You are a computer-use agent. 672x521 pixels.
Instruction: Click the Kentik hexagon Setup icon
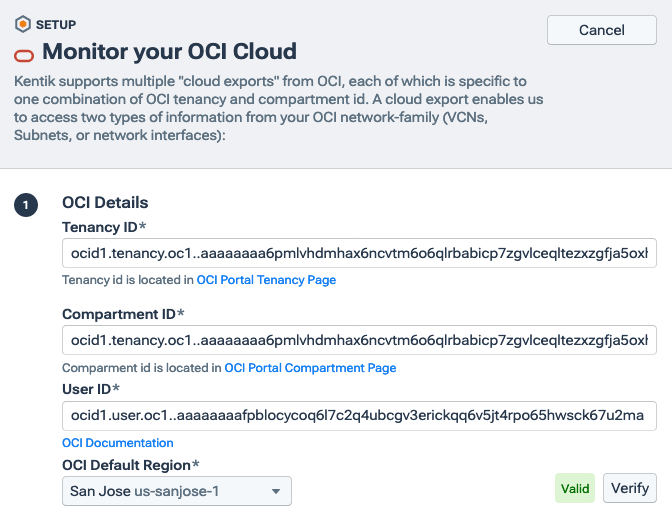(22, 24)
